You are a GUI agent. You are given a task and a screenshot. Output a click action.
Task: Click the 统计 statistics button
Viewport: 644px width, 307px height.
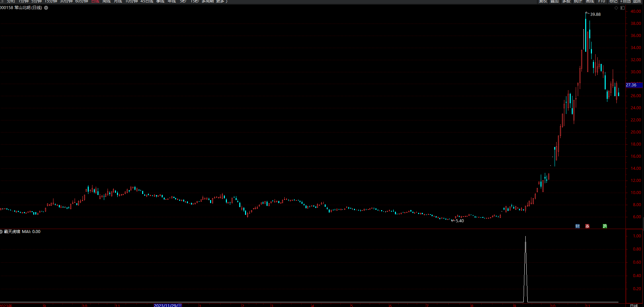tap(578, 1)
